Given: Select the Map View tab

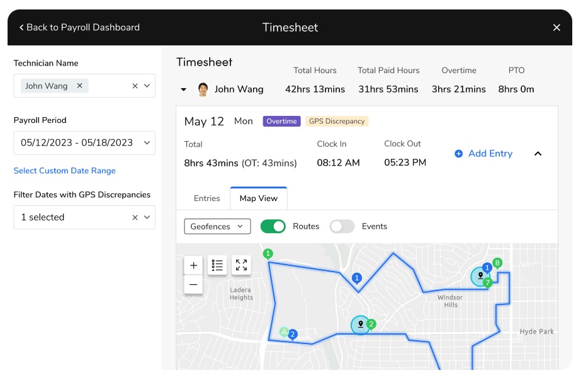Looking at the screenshot, I should (x=259, y=199).
